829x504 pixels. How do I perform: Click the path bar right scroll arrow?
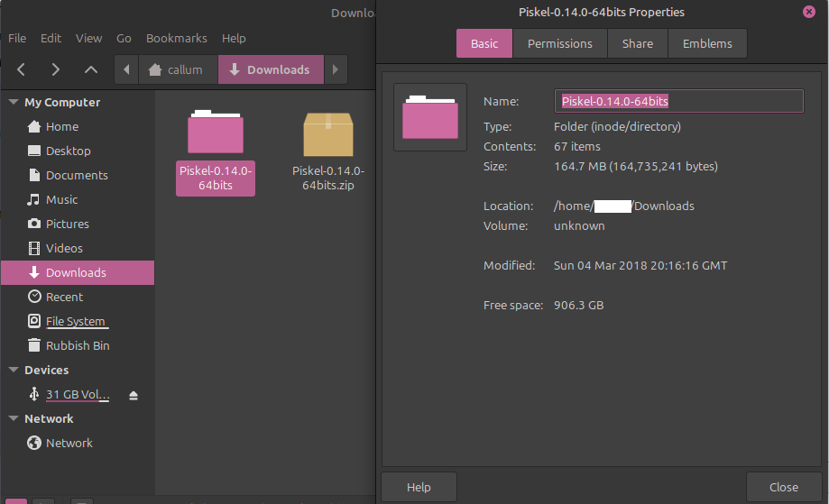click(x=336, y=69)
